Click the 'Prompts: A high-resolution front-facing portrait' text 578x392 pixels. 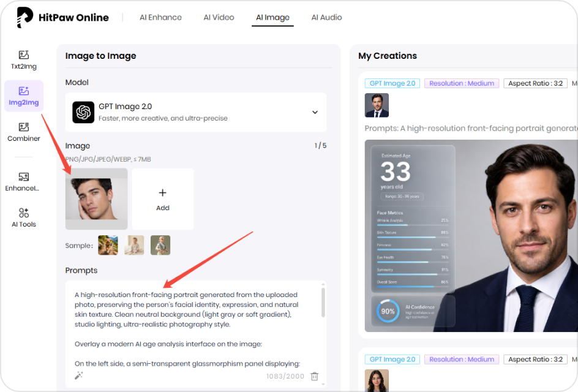471,129
